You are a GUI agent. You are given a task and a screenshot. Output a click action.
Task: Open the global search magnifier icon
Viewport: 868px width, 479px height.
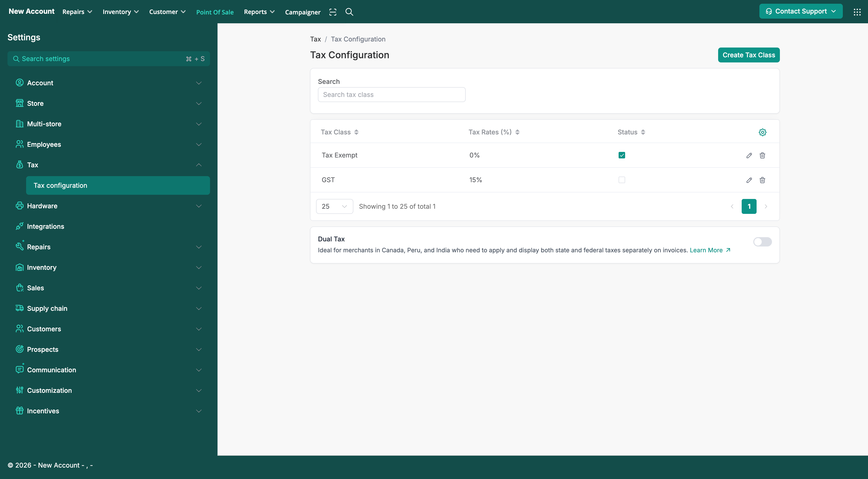click(x=349, y=12)
